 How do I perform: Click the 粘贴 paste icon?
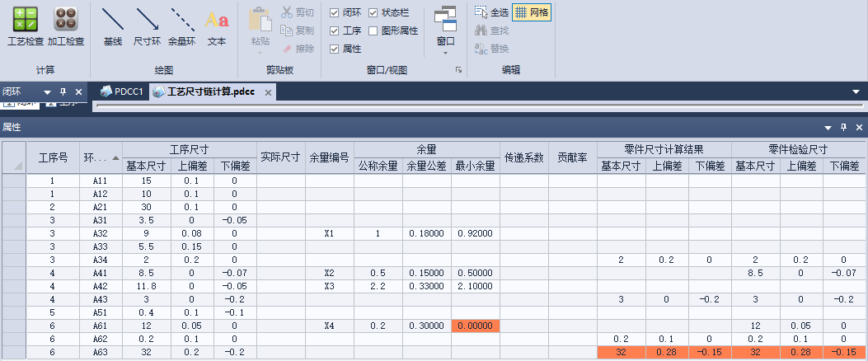[260, 19]
